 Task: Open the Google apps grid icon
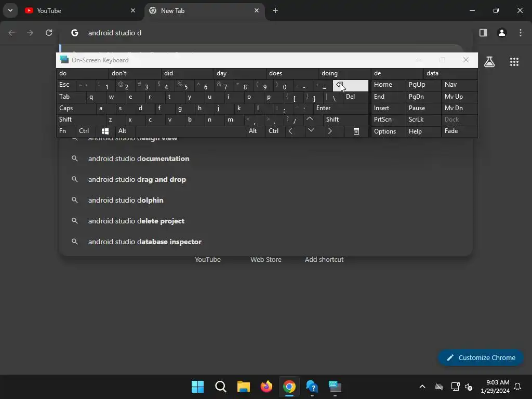click(514, 61)
